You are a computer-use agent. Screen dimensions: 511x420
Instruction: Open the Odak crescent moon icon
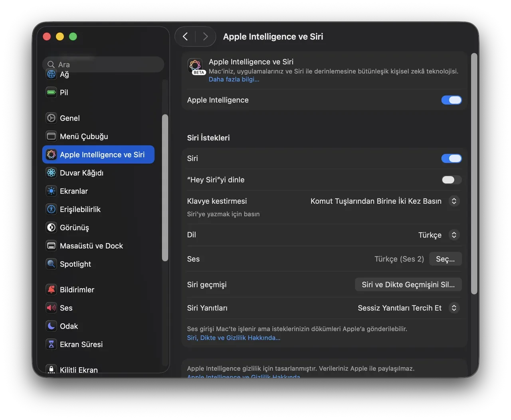point(51,326)
